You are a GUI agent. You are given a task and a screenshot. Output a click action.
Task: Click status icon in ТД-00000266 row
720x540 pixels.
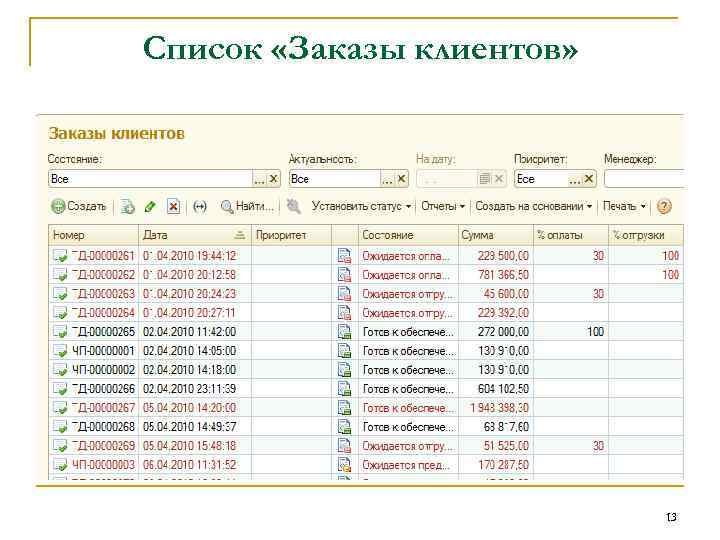click(x=344, y=389)
